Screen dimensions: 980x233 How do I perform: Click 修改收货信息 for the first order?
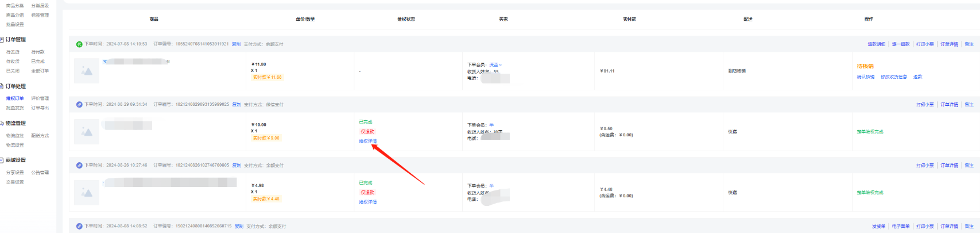[x=893, y=77]
